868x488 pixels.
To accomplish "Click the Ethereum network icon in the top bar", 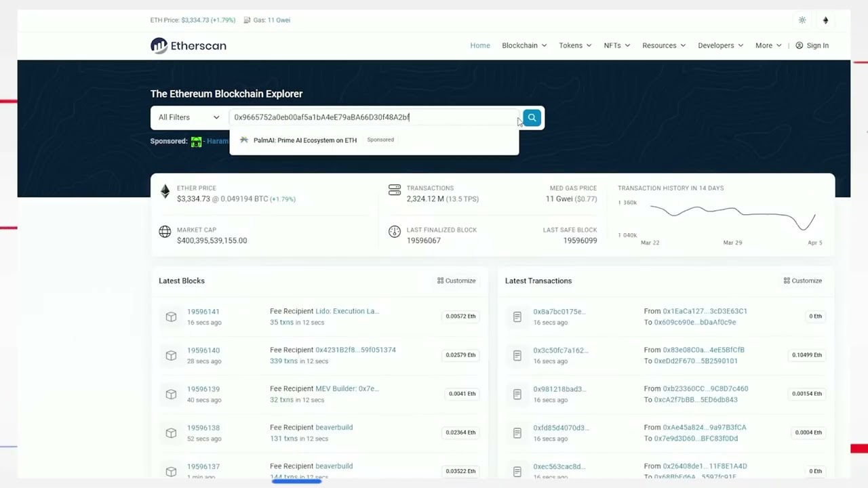I will [x=825, y=20].
